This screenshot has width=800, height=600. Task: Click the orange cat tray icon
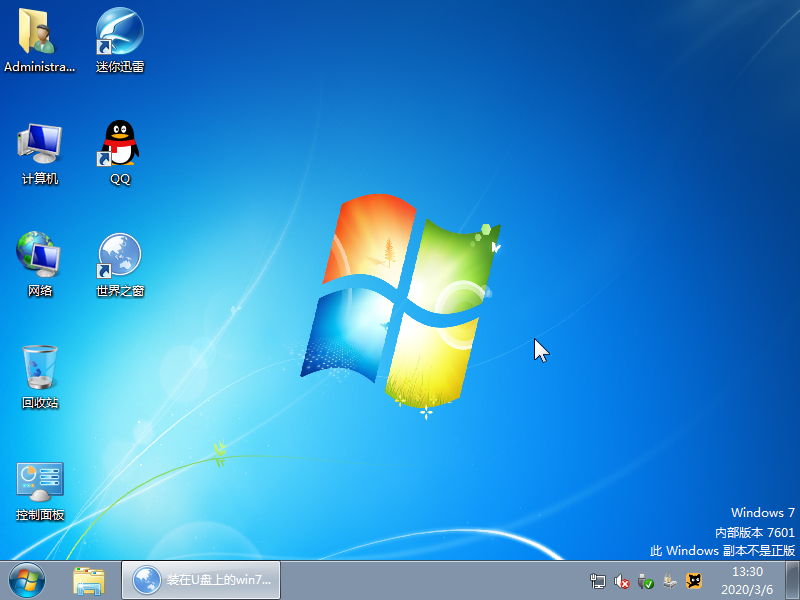(693, 581)
